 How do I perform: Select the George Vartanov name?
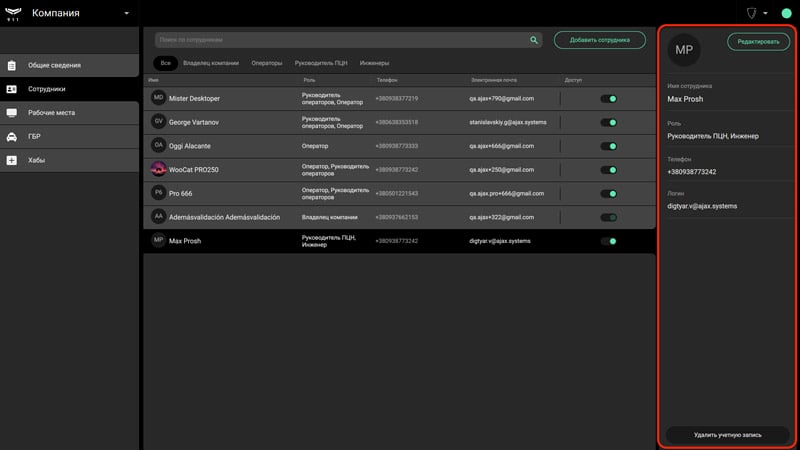tap(194, 122)
